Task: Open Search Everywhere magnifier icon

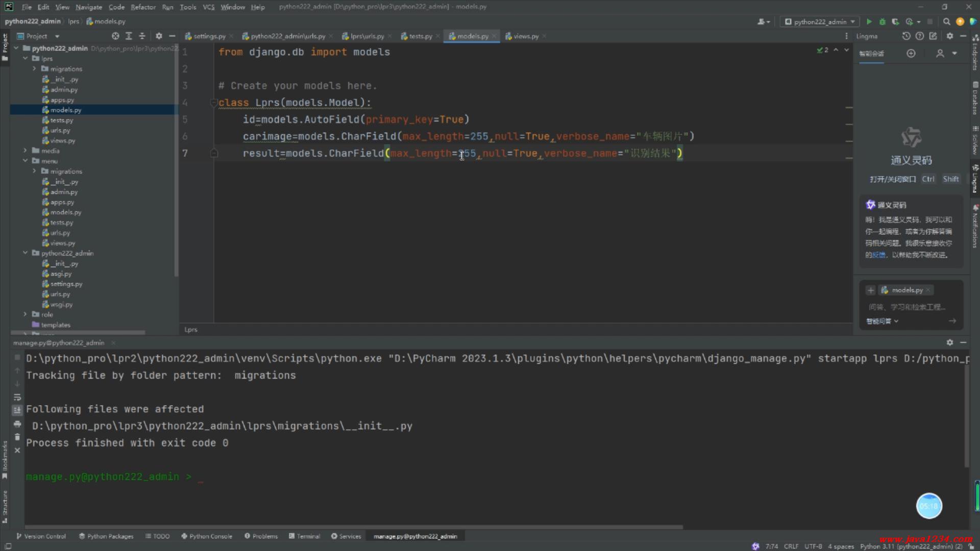Action: click(x=946, y=21)
